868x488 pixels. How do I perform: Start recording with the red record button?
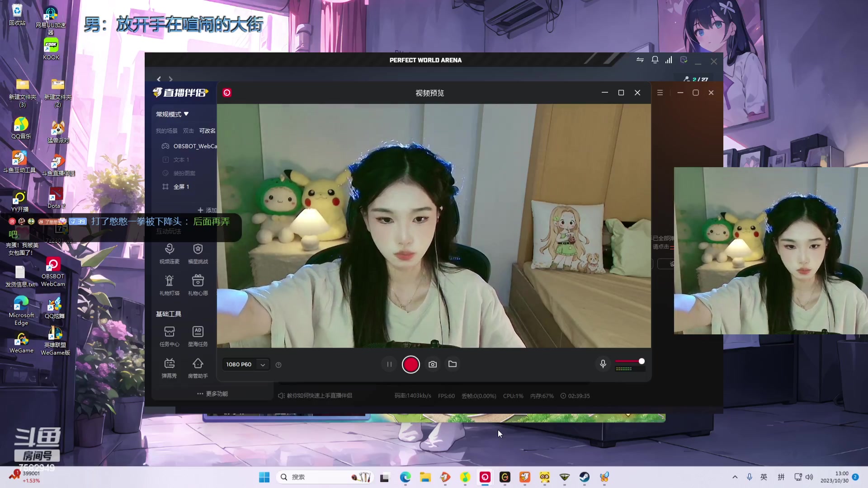click(x=410, y=365)
